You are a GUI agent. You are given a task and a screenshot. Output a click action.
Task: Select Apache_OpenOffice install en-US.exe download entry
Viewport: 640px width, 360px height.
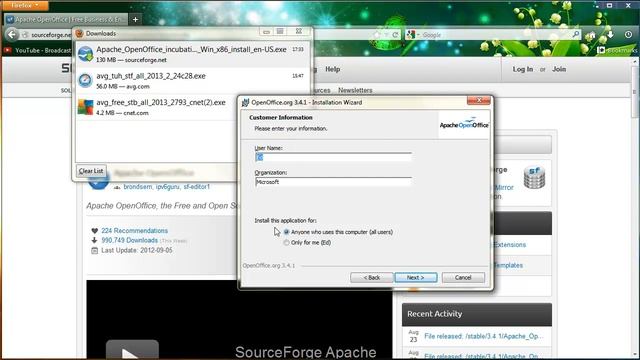tap(193, 54)
